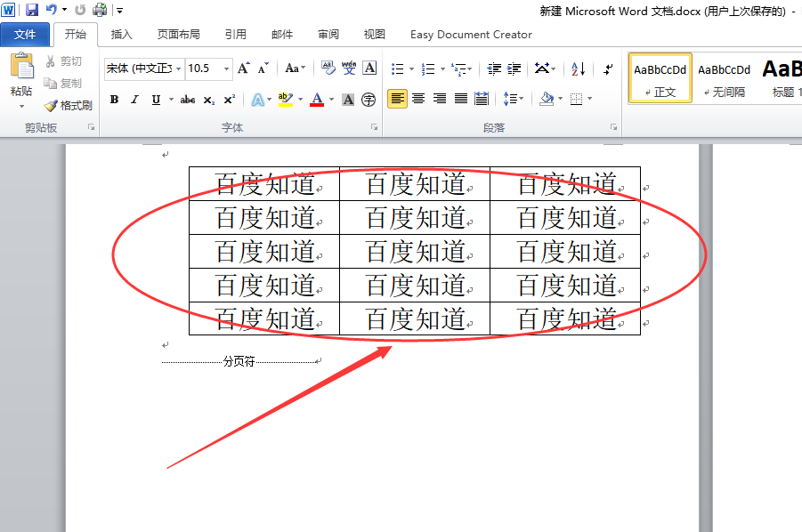Switch to the 页面布局 ribbon tab
Screen dimensions: 802x532
179,34
